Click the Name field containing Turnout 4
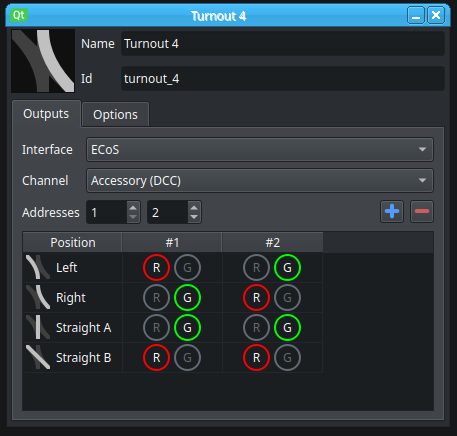The width and height of the screenshot is (457, 436). point(283,44)
